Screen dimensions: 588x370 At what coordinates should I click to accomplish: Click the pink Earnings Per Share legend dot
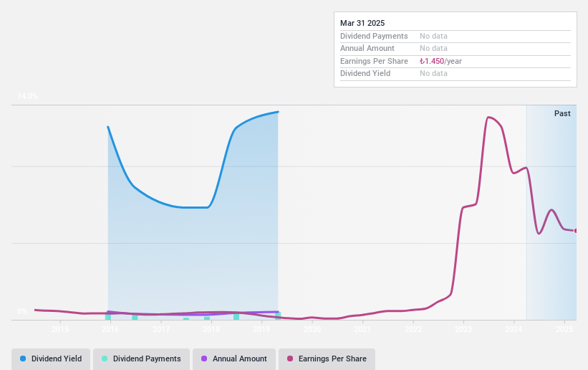tap(290, 359)
